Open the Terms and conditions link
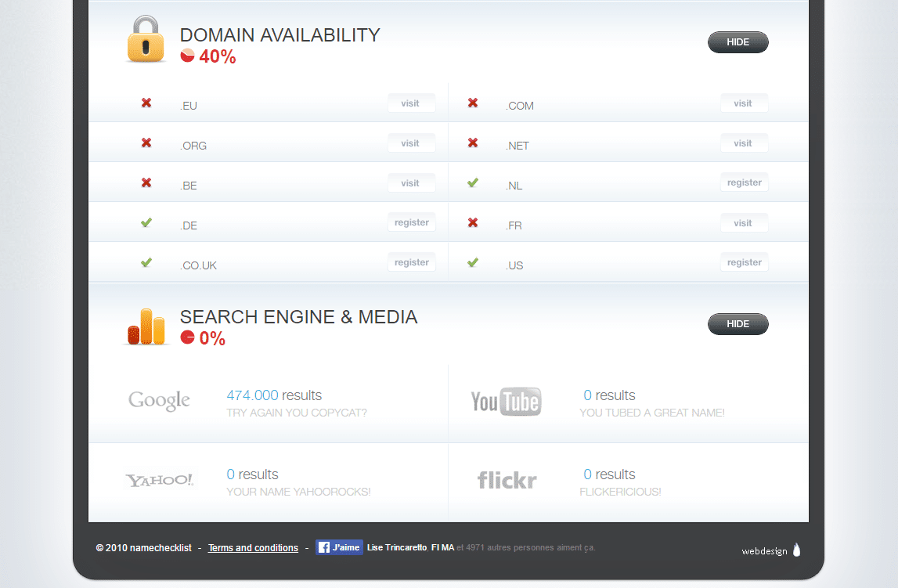 pos(253,548)
